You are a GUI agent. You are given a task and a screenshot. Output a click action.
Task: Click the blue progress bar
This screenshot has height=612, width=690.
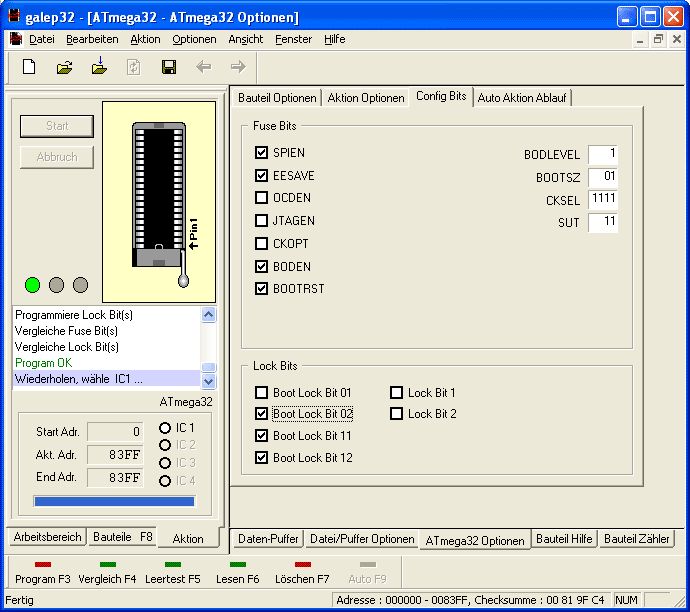tap(114, 501)
